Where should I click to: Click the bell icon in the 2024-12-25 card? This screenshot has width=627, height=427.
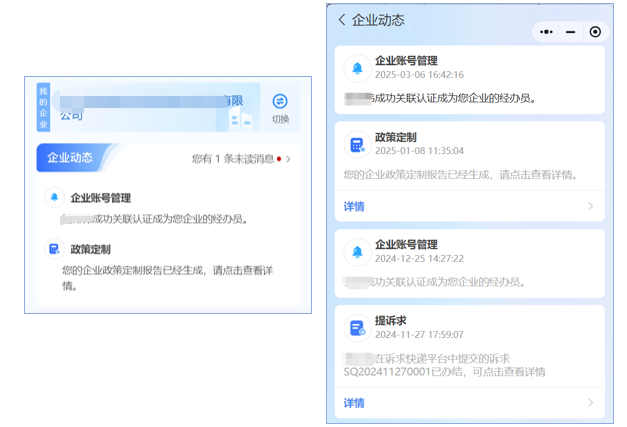click(x=357, y=251)
